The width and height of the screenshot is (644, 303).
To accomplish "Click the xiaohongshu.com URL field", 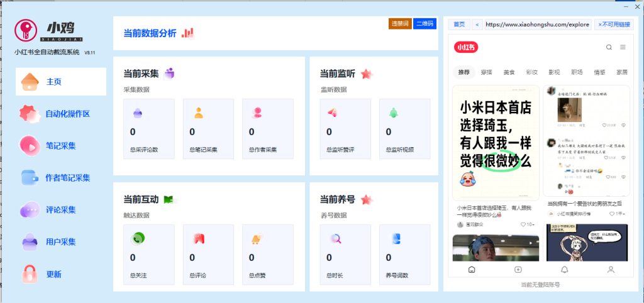I will (538, 25).
